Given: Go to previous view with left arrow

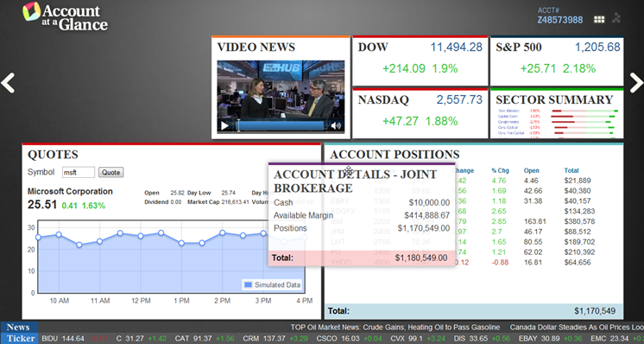Looking at the screenshot, I should click(8, 83).
